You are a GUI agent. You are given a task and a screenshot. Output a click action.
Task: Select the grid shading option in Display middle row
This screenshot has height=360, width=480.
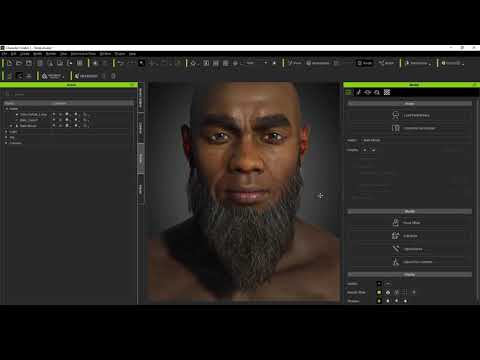point(405,292)
